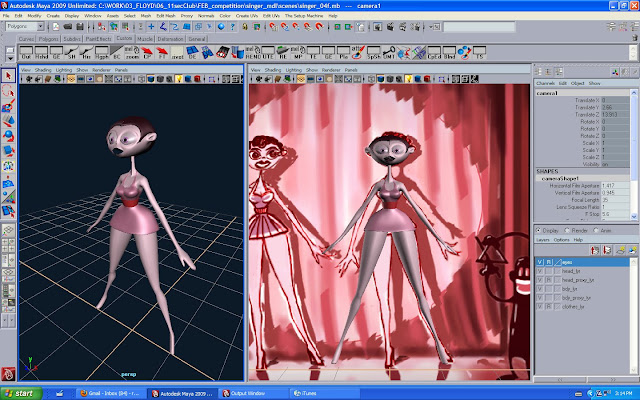Screen dimensions: 640x400
Task: Open Options menu in Layer Editor
Action: (561, 240)
